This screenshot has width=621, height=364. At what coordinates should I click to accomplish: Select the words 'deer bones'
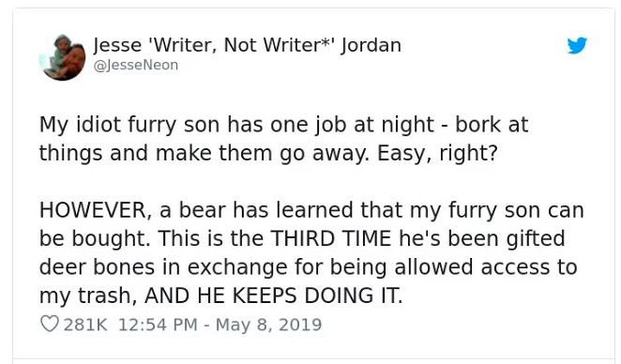tap(97, 267)
